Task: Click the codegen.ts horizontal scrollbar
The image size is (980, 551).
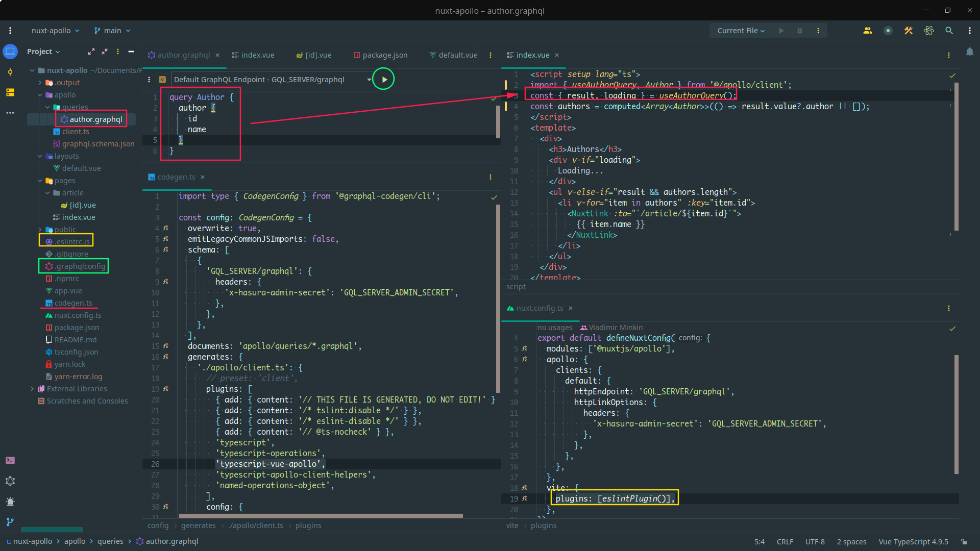Action: pyautogui.click(x=321, y=516)
